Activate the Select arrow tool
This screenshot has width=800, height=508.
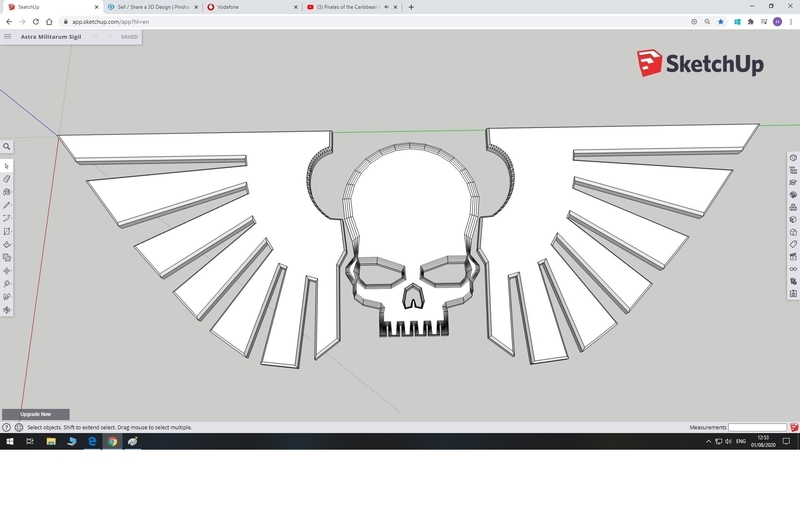pos(7,166)
